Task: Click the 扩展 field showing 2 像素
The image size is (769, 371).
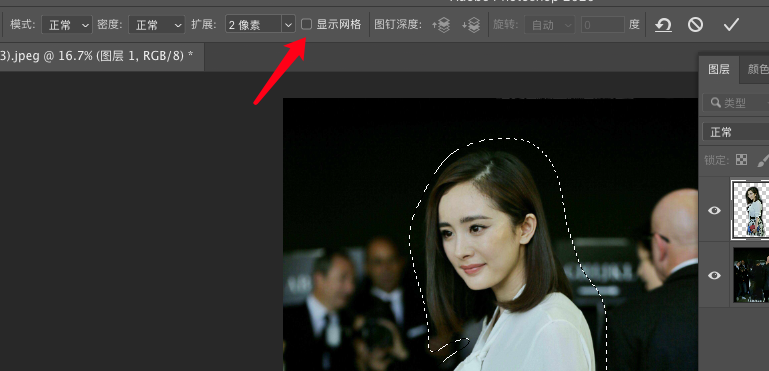Action: pyautogui.click(x=254, y=25)
